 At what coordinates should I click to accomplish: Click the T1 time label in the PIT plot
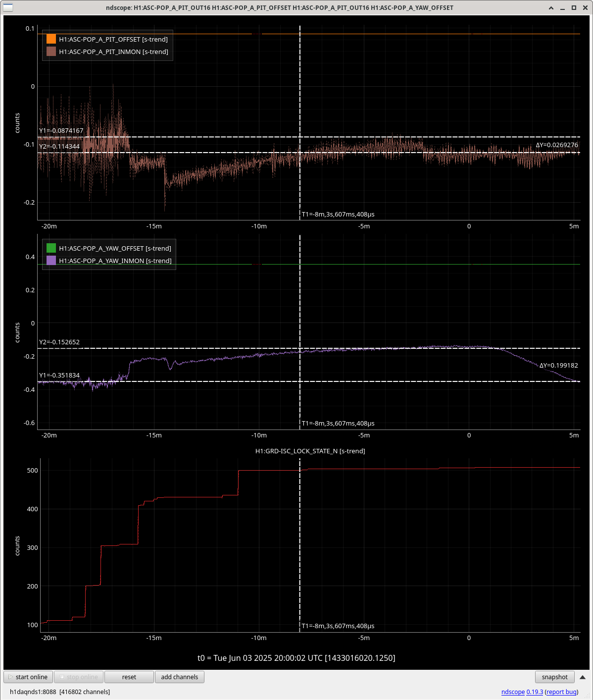coord(338,215)
